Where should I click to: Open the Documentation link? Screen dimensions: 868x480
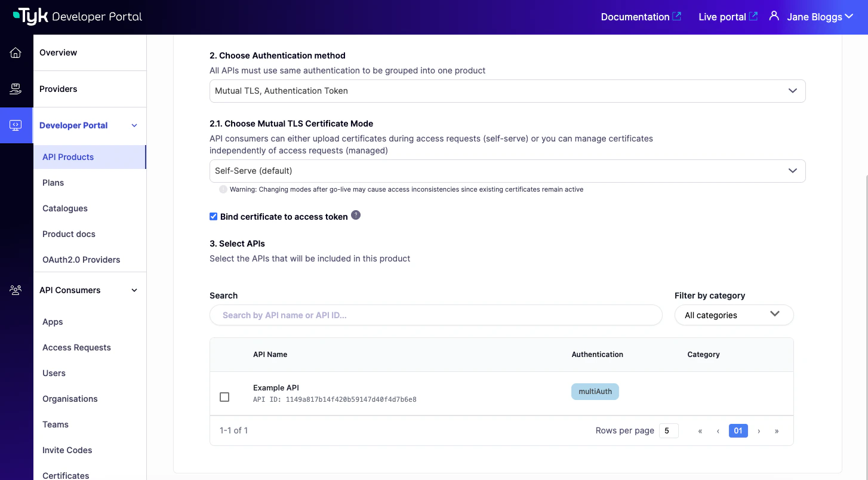[635, 16]
